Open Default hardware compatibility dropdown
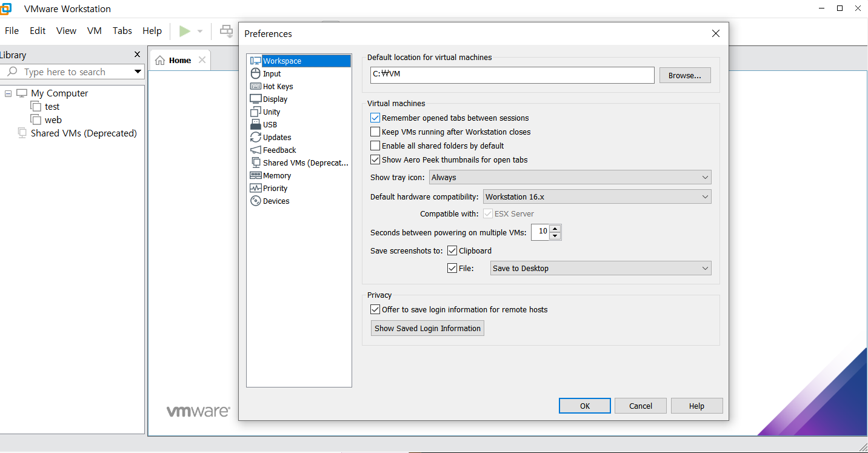868x453 pixels. tap(597, 196)
